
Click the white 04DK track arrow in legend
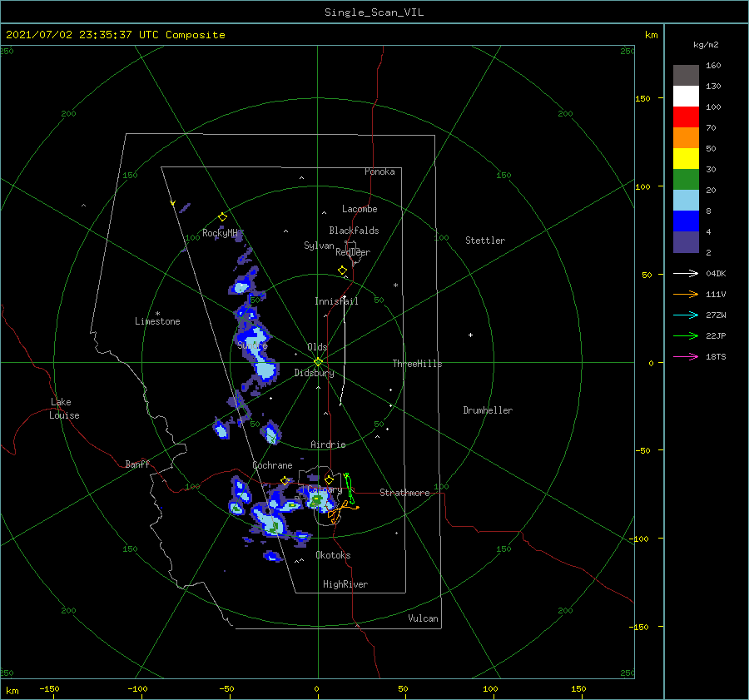(x=686, y=273)
